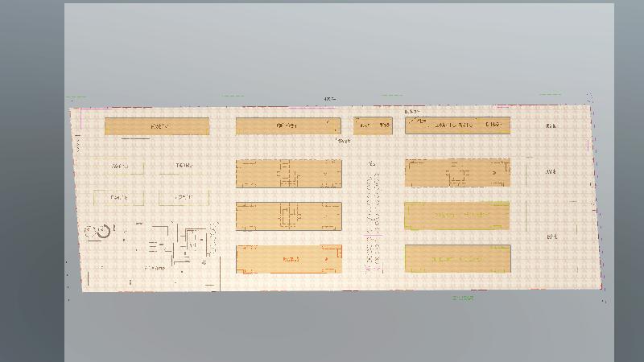Select the lower-left green outlined rectangle plot

(x=118, y=197)
